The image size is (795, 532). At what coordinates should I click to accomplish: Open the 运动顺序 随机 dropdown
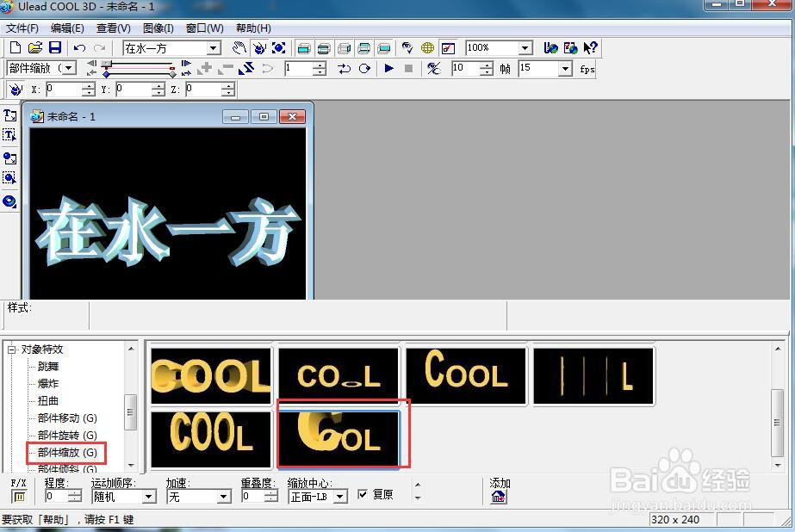(148, 497)
